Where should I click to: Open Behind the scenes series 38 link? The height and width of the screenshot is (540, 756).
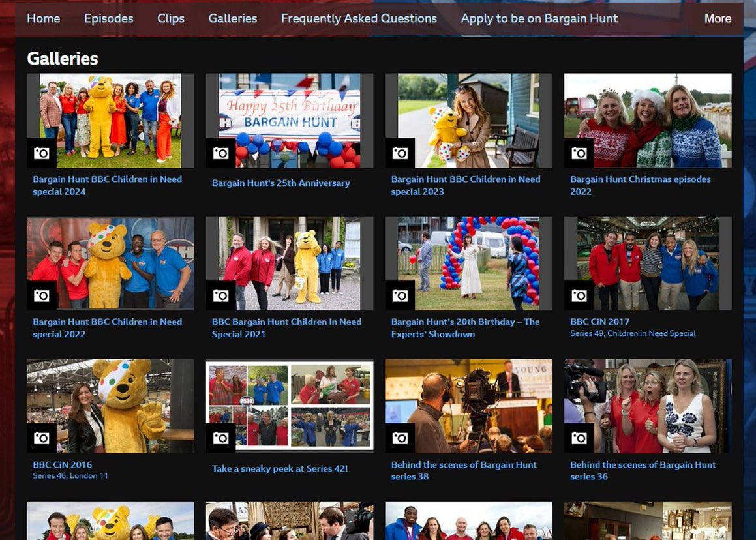point(464,471)
